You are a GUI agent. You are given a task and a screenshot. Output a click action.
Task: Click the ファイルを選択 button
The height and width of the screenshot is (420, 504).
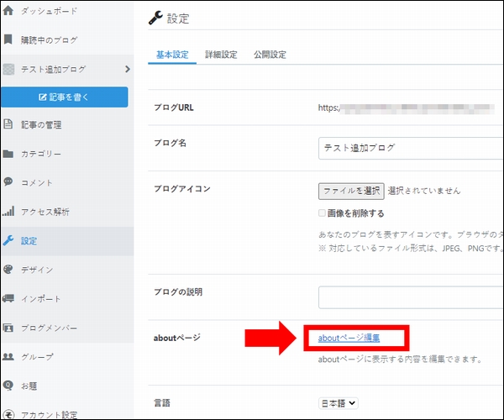(351, 192)
